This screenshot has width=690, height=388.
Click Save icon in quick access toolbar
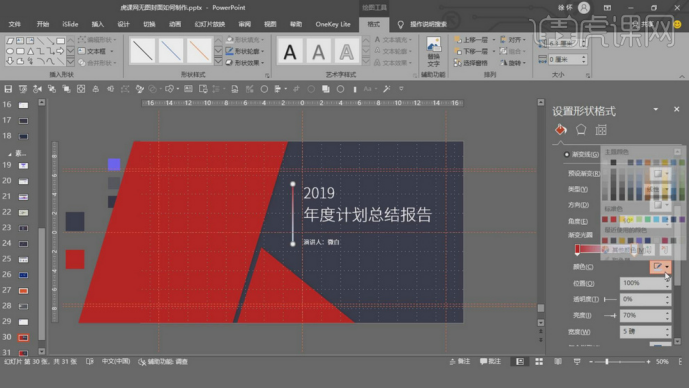pyautogui.click(x=8, y=89)
